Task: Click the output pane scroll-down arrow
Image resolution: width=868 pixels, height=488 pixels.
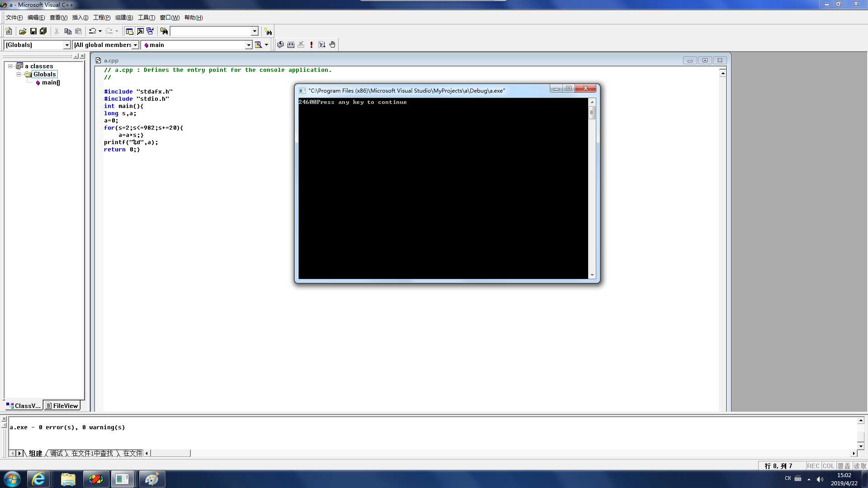Action: coord(861,446)
